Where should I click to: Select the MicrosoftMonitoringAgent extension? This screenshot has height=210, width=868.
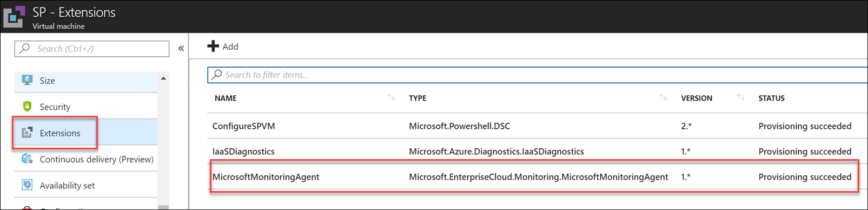pos(266,176)
